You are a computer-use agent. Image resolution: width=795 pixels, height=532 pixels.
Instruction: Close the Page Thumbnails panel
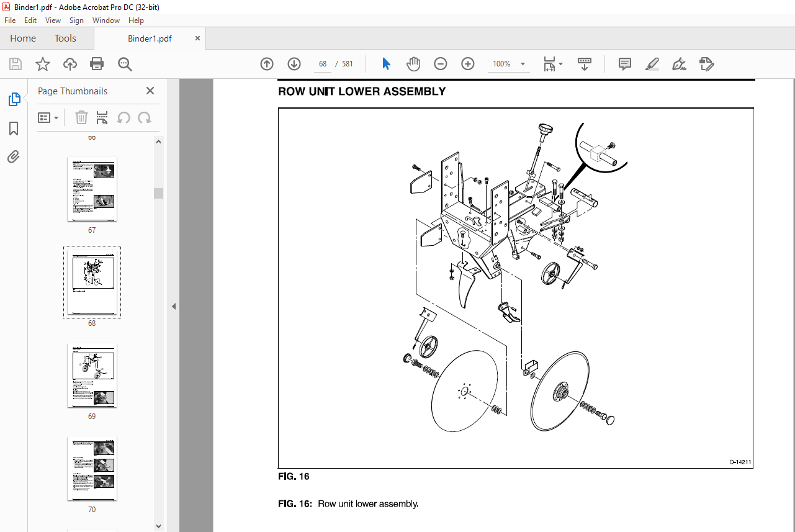coord(150,91)
